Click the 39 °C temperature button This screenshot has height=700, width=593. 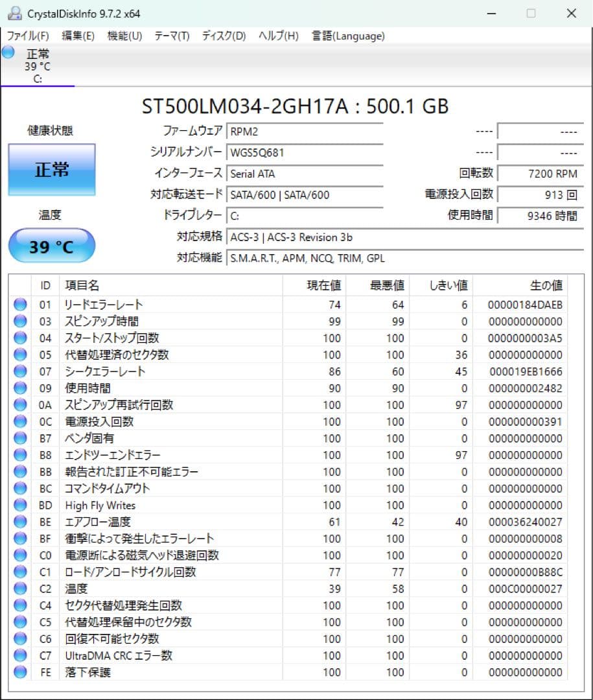(51, 246)
